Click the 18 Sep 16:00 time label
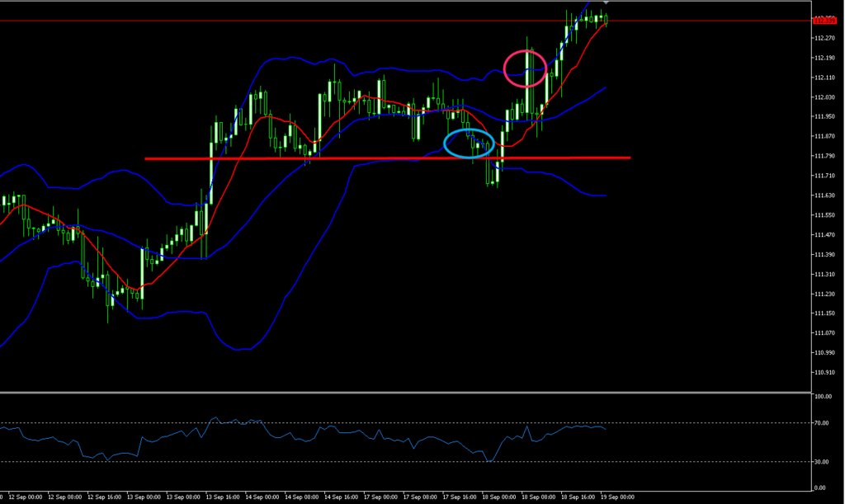Image resolution: width=845 pixels, height=504 pixels. [x=578, y=497]
